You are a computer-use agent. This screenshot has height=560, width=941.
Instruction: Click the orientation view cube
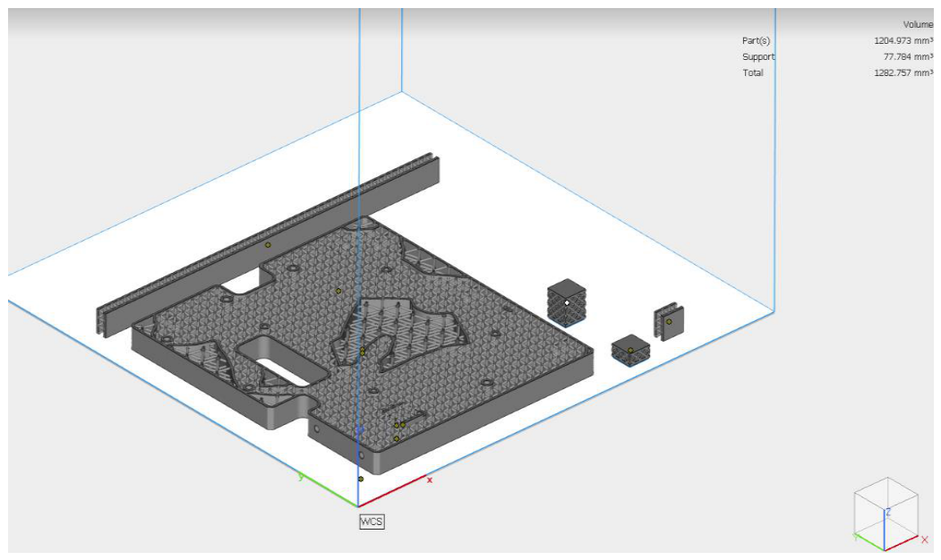(885, 514)
